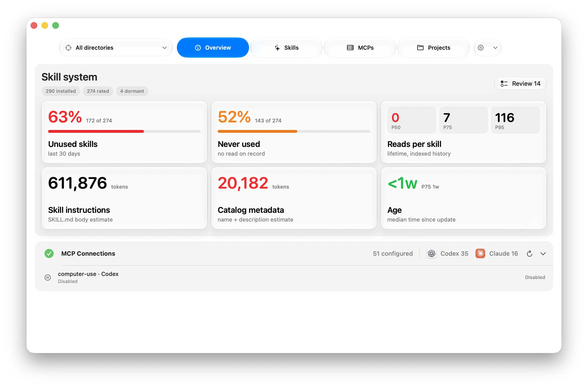Open the Never used card title

(239, 144)
